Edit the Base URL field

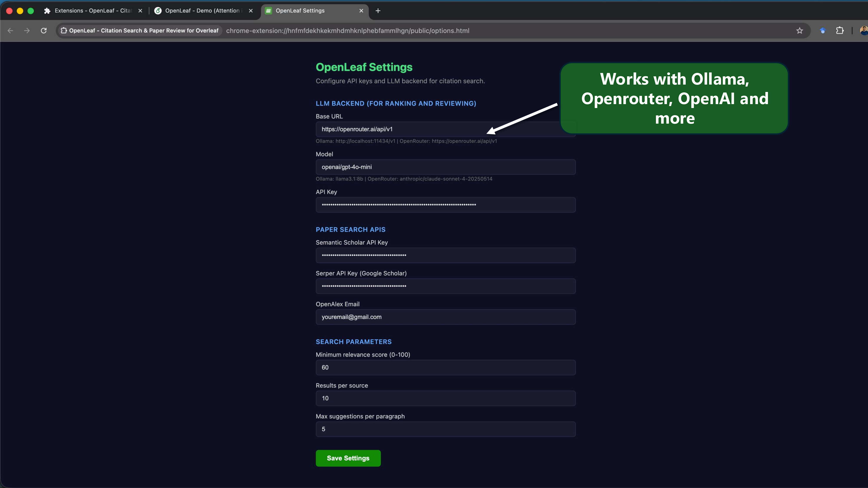445,129
